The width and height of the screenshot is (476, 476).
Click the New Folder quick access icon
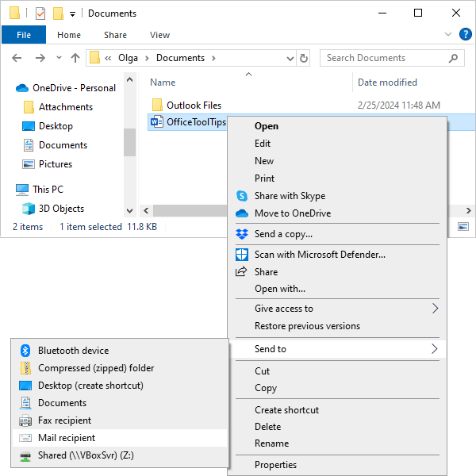tap(58, 13)
